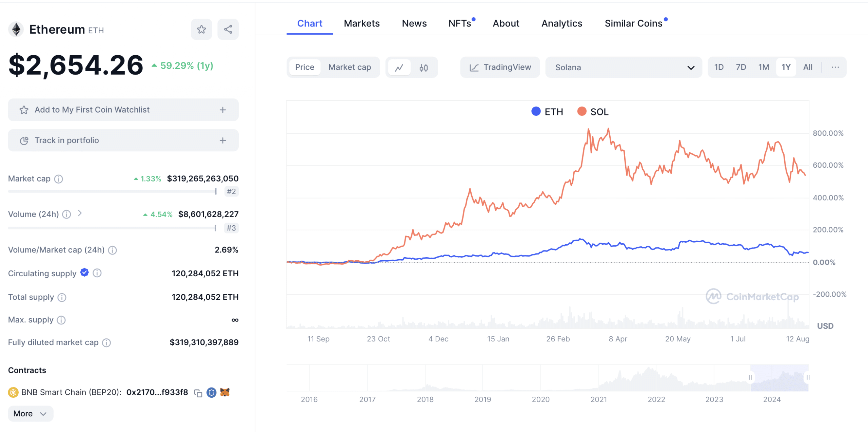The image size is (868, 432).
Task: Add contract to MetaMask via fox icon
Action: point(225,393)
